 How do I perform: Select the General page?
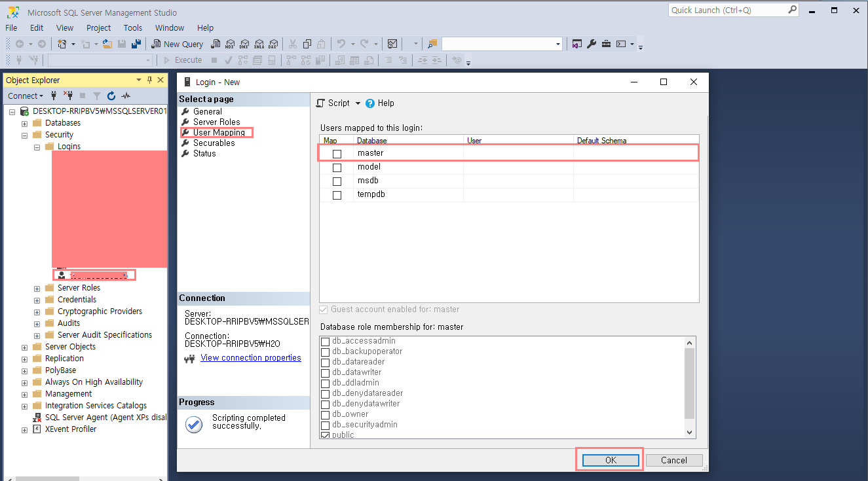click(x=208, y=111)
